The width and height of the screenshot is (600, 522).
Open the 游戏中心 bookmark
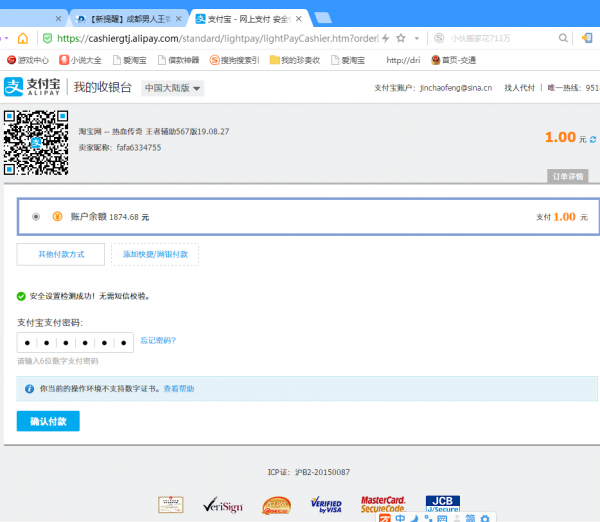click(28, 60)
